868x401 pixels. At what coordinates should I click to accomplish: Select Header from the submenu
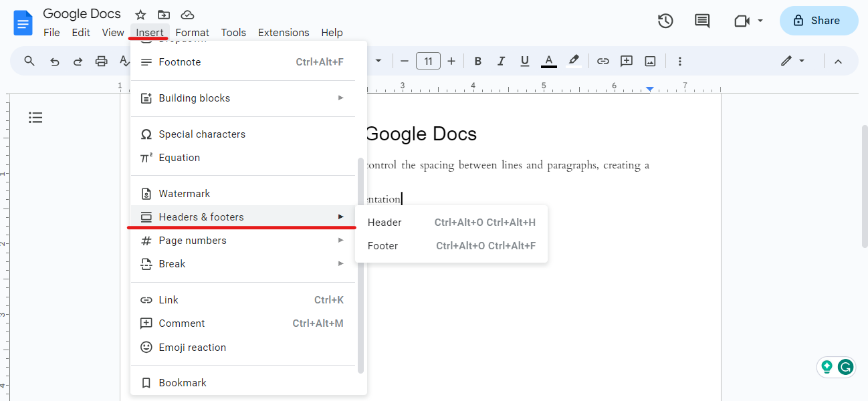point(385,223)
